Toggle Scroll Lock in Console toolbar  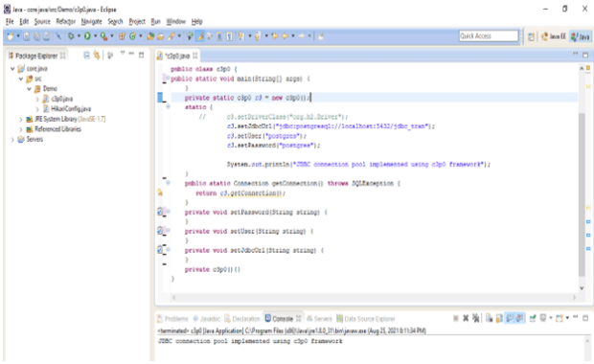499,318
